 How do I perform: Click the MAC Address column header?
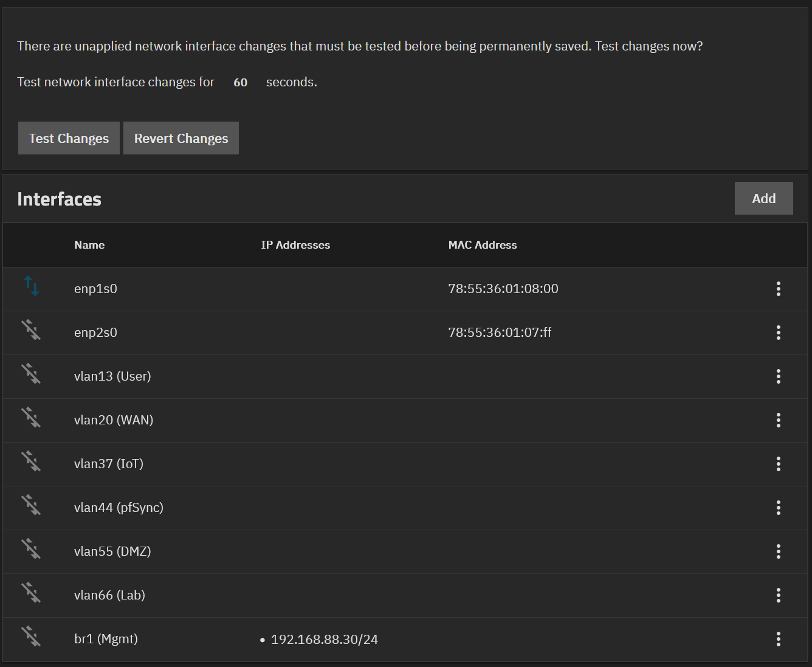coord(482,245)
